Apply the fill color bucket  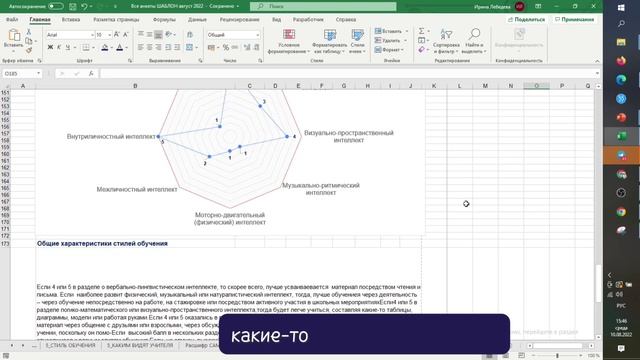click(x=104, y=48)
